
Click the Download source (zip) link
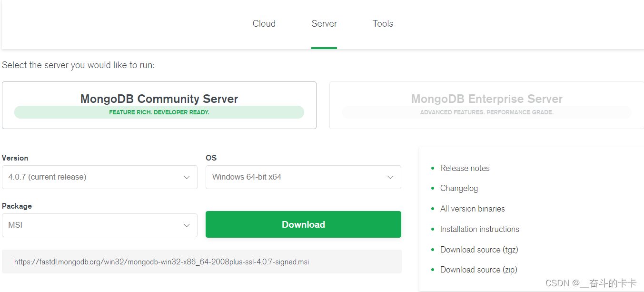point(478,270)
